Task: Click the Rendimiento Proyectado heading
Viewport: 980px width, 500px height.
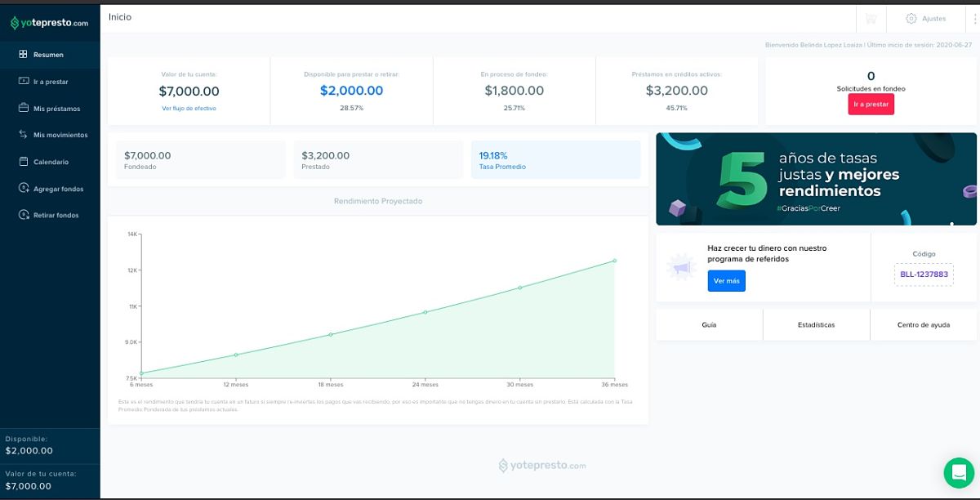Action: point(378,201)
